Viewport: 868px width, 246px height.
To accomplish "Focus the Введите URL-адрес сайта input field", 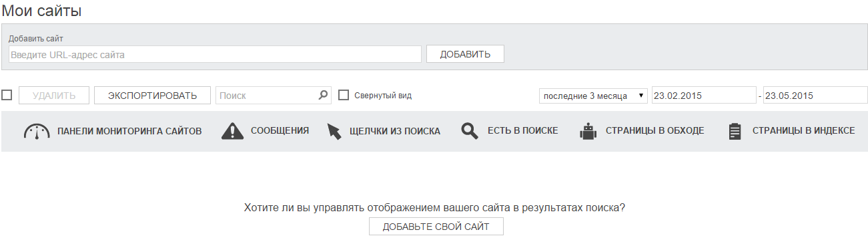I will [x=215, y=54].
